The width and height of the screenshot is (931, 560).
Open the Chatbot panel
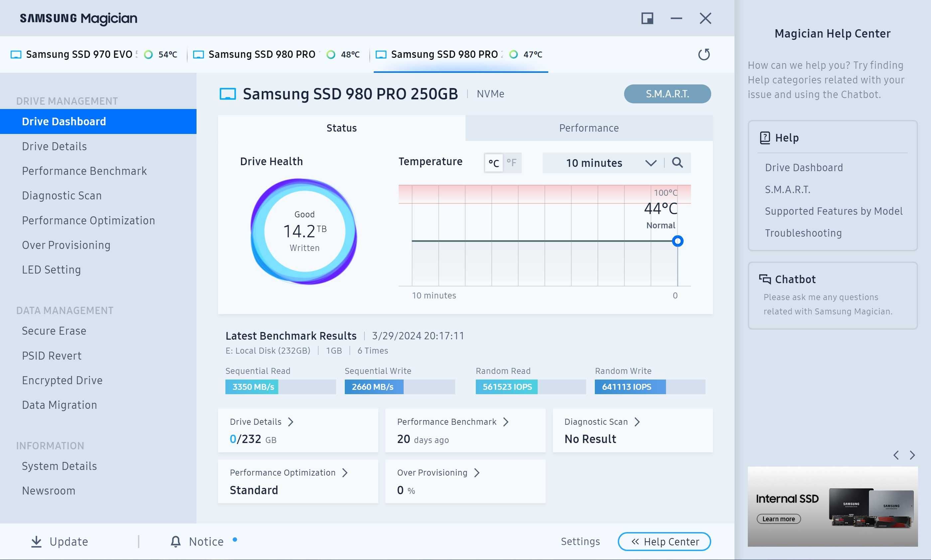tap(833, 295)
